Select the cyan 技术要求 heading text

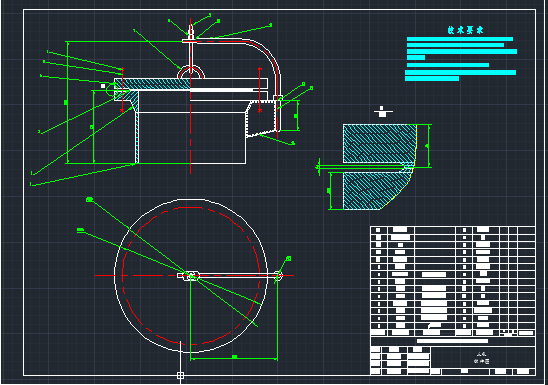pos(465,30)
